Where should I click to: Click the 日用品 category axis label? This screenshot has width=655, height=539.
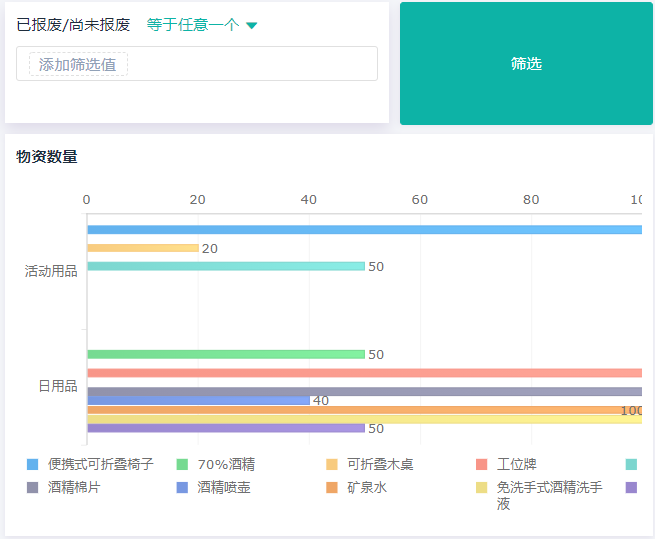pyautogui.click(x=57, y=386)
